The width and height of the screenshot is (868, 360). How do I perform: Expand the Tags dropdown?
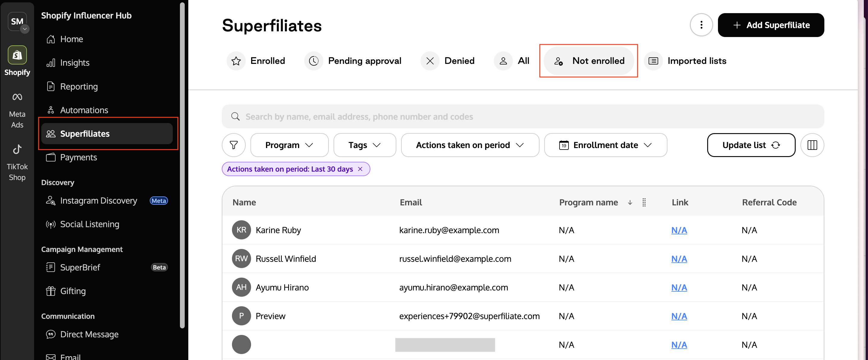click(x=365, y=145)
